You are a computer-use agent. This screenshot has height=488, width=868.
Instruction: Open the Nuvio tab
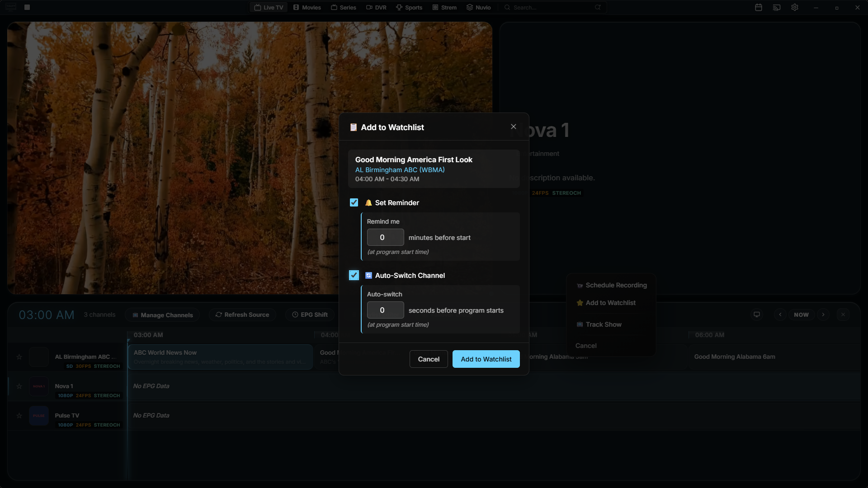pyautogui.click(x=479, y=7)
